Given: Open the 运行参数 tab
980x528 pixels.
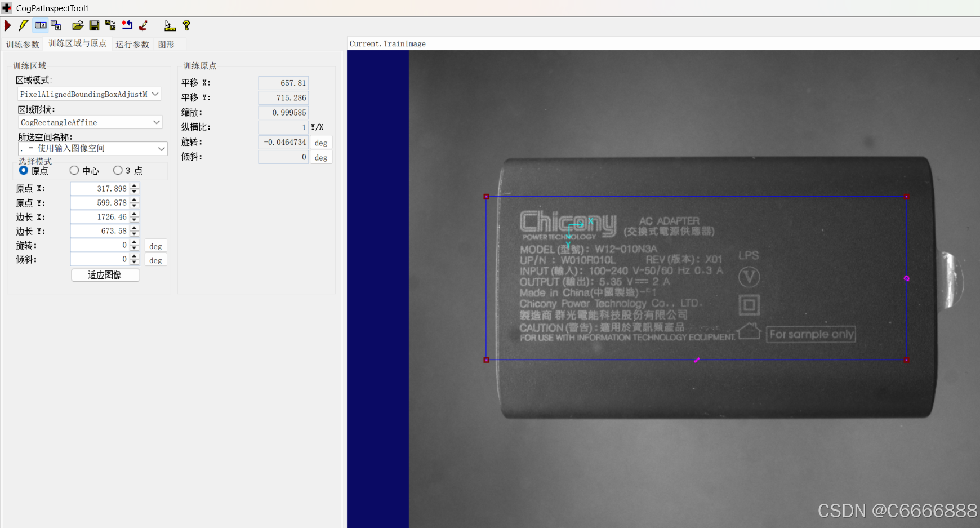Looking at the screenshot, I should (x=132, y=45).
